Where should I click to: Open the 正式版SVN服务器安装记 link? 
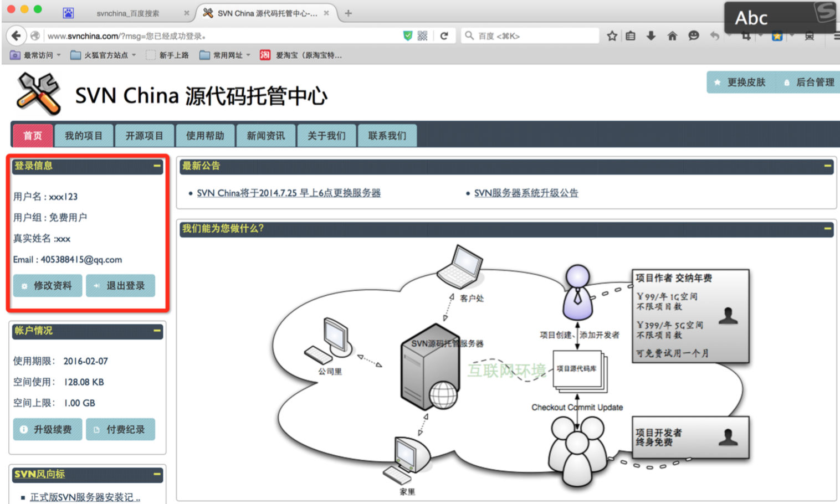point(85,497)
